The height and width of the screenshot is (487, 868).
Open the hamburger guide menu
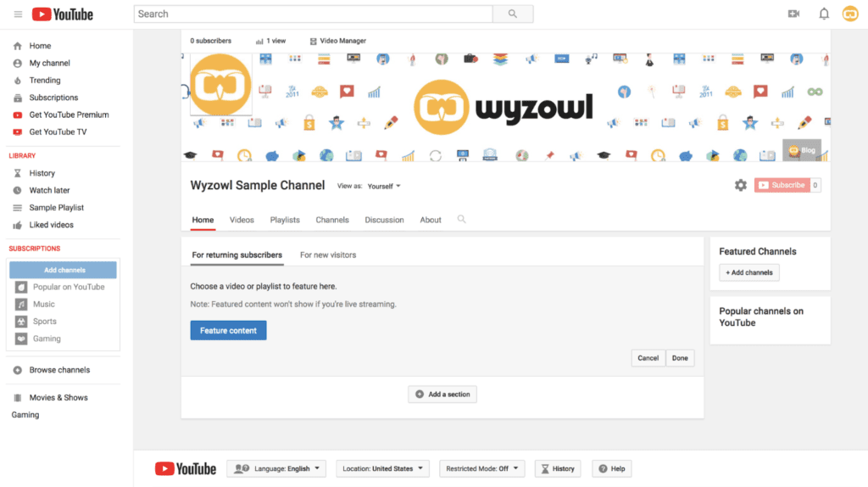18,14
